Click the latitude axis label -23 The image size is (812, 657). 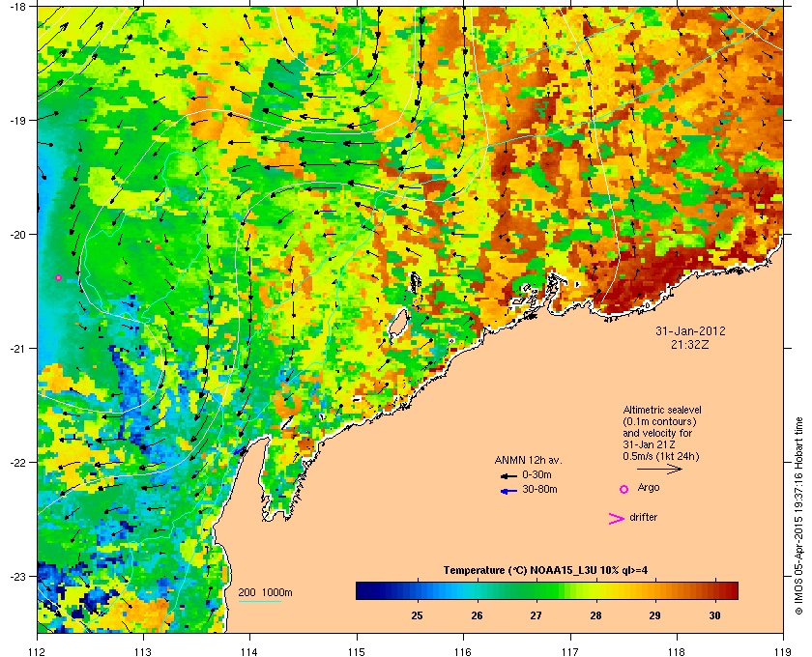[x=17, y=576]
